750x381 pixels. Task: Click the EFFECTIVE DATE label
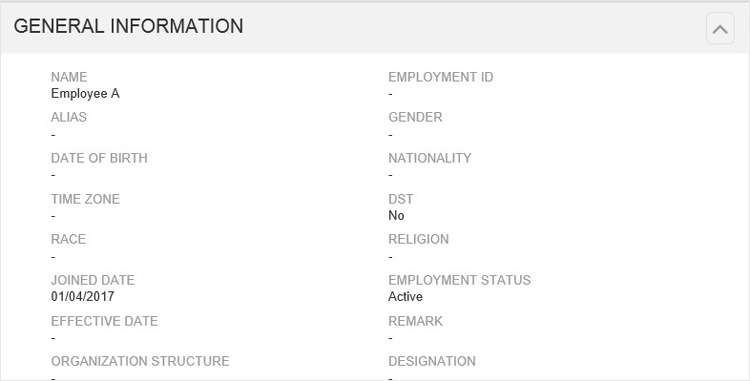(104, 321)
